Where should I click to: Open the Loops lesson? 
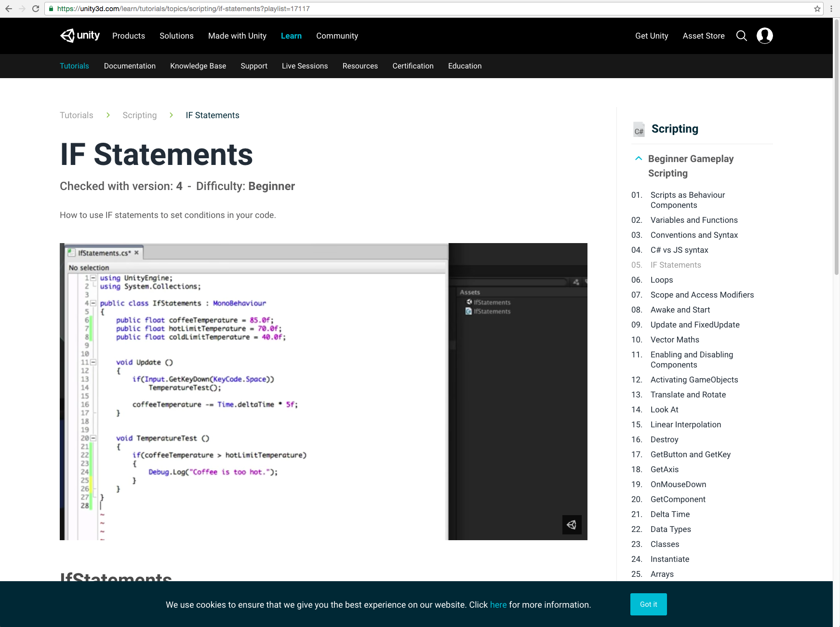click(662, 280)
